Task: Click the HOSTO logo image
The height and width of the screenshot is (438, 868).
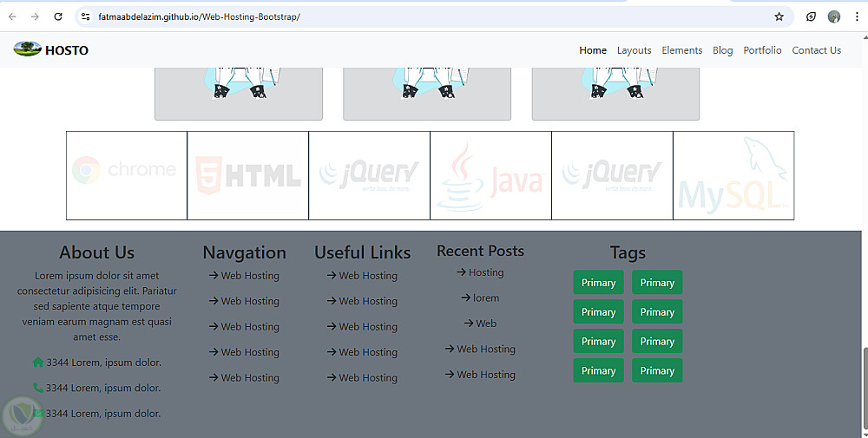Action: pyautogui.click(x=27, y=49)
